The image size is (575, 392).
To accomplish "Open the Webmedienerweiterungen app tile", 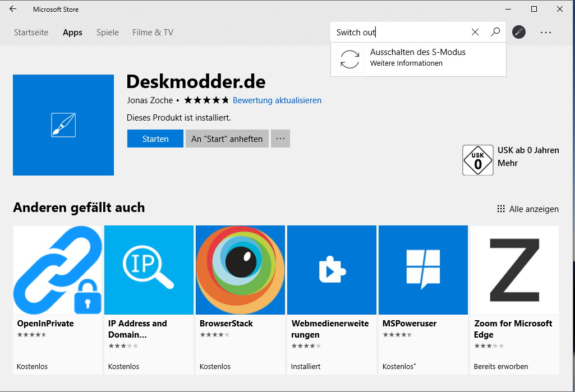I will (332, 300).
